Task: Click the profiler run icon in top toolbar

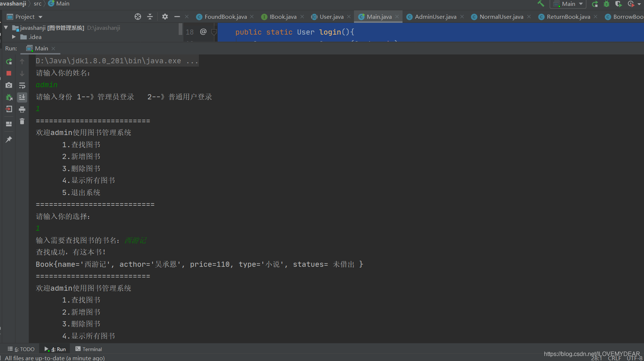Action: [x=631, y=4]
